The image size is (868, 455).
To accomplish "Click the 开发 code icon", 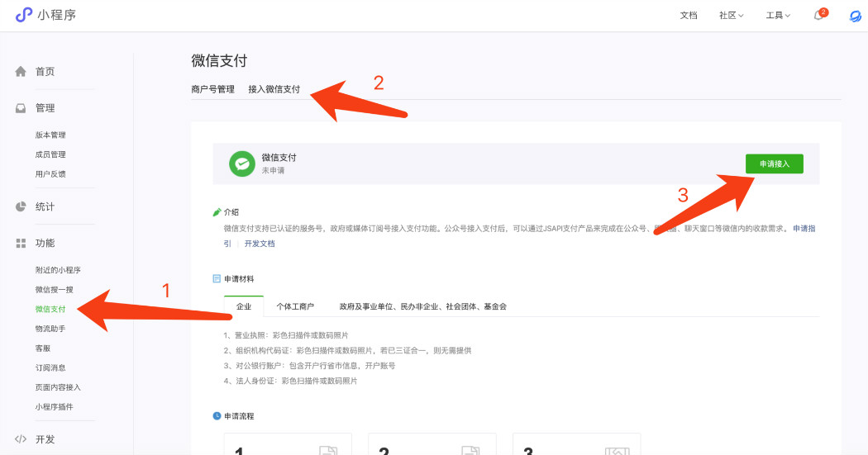I will coord(21,439).
